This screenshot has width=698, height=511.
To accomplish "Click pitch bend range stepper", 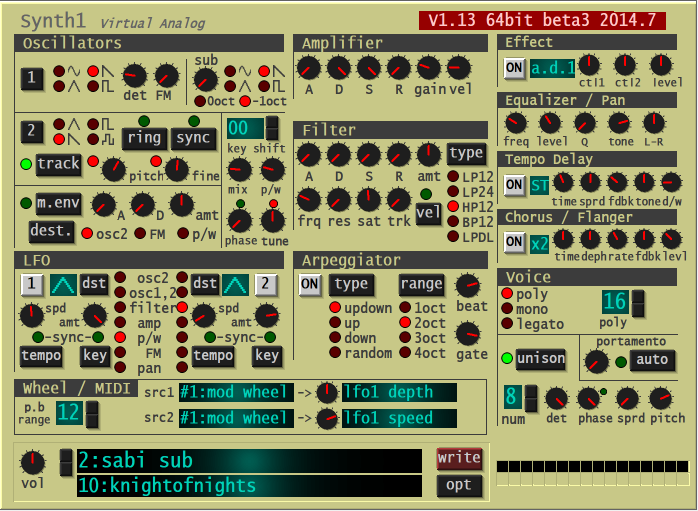I will click(x=92, y=414).
